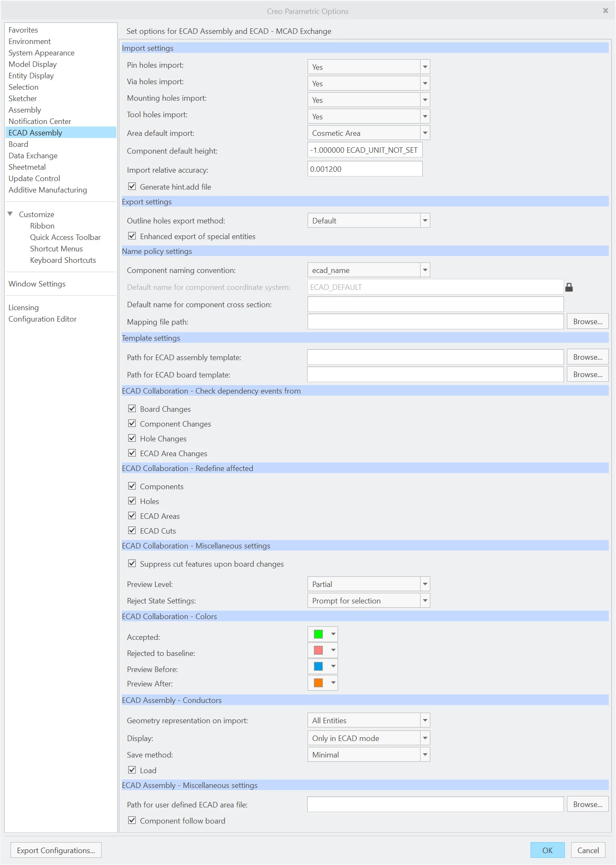Open conductors Display dropdown
616x865 pixels.
(x=368, y=738)
